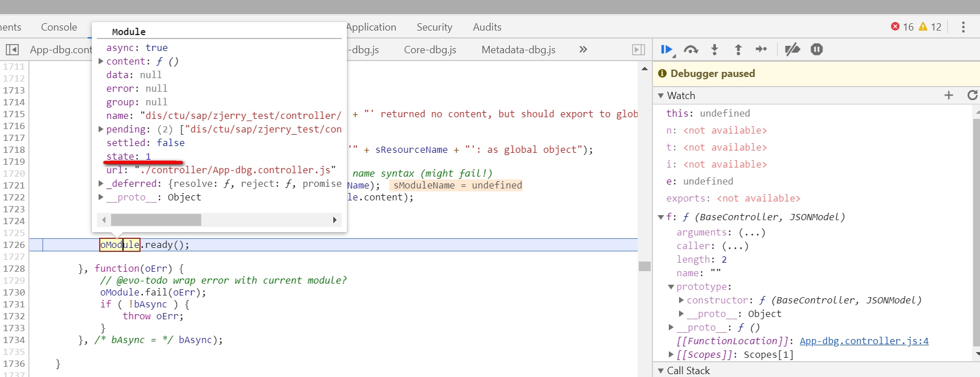Set breakpoint on line 1730
This screenshot has width=980, height=377.
click(14, 292)
